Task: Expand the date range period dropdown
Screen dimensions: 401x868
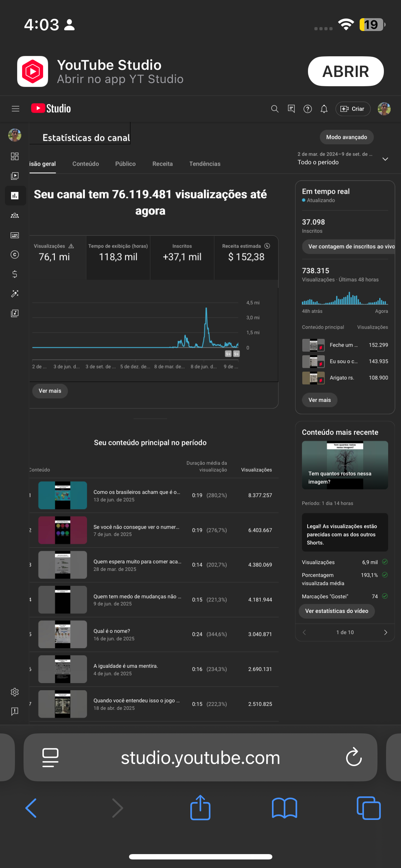Action: (x=385, y=159)
